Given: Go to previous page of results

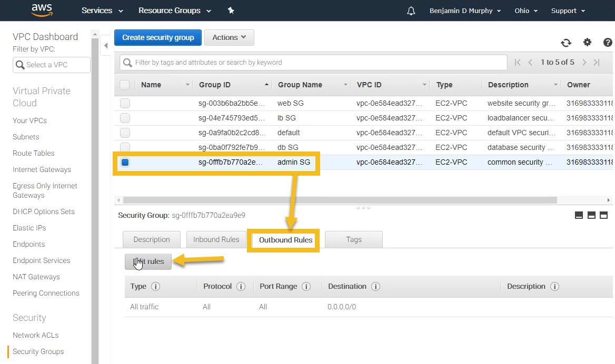Looking at the screenshot, I should pyautogui.click(x=530, y=62).
